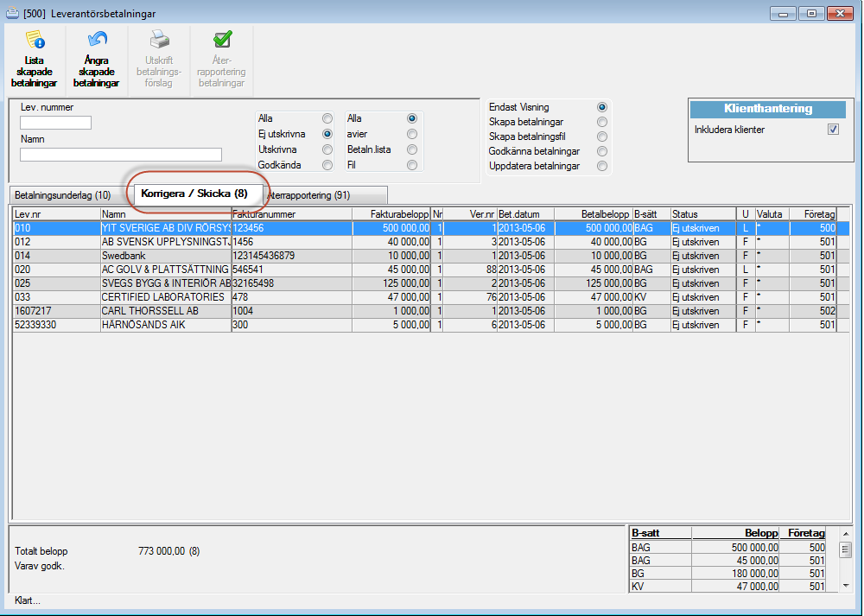Toggle the Inkludera klienter checkbox

pos(833,130)
